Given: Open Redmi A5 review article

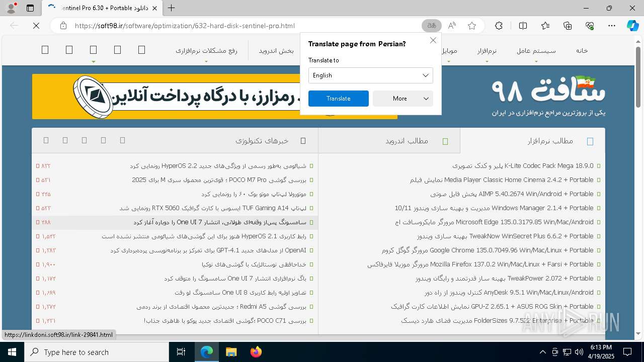Looking at the screenshot, I should coord(221,307).
